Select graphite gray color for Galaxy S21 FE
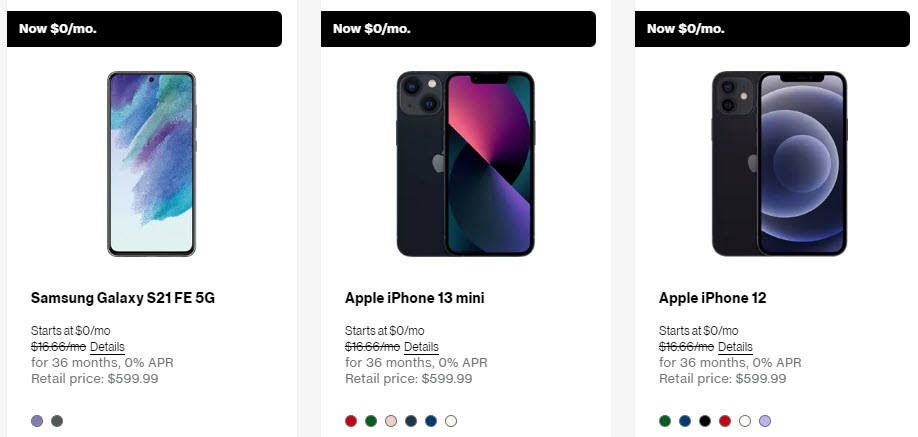Viewport: 918px width, 437px height. point(57,421)
